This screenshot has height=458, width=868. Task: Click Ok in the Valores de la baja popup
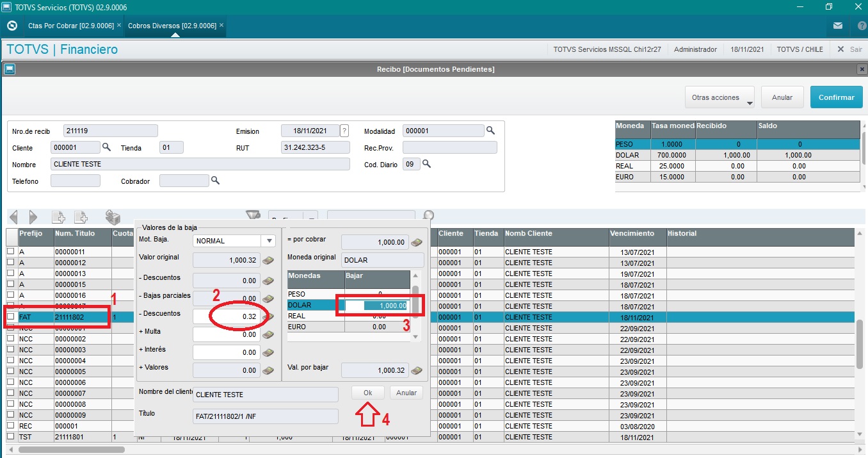point(368,393)
